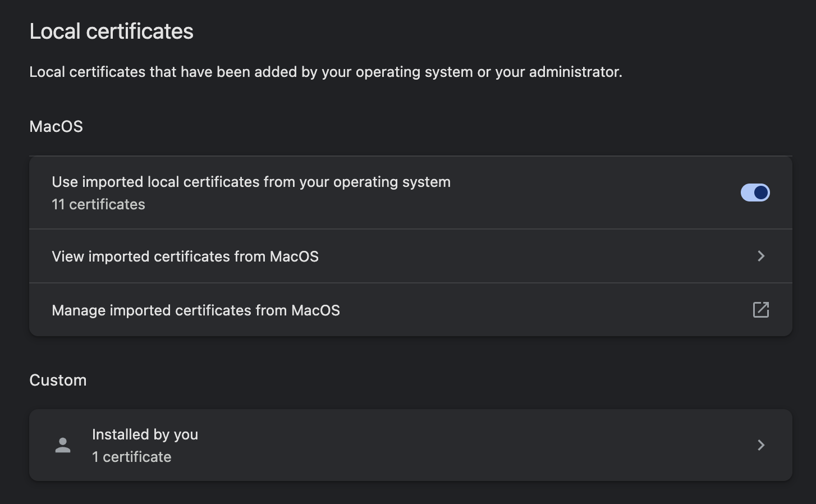The image size is (816, 504).
Task: Click the word MacOS in Manage certificates row
Action: point(315,310)
